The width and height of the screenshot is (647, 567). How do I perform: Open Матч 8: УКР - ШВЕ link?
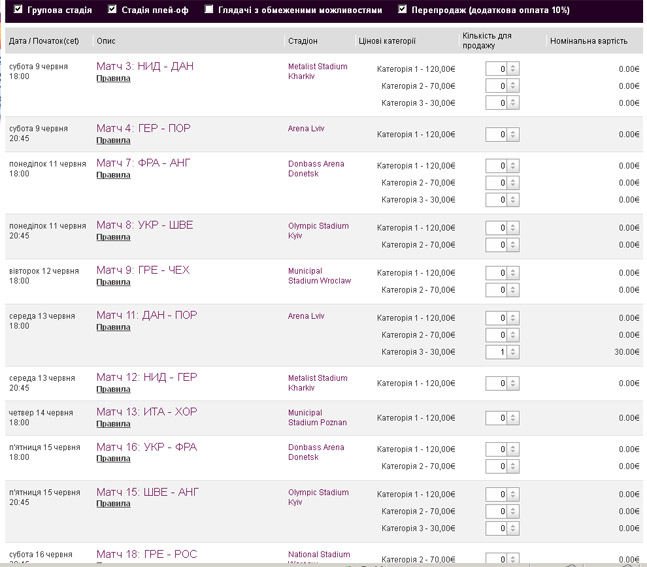point(145,225)
